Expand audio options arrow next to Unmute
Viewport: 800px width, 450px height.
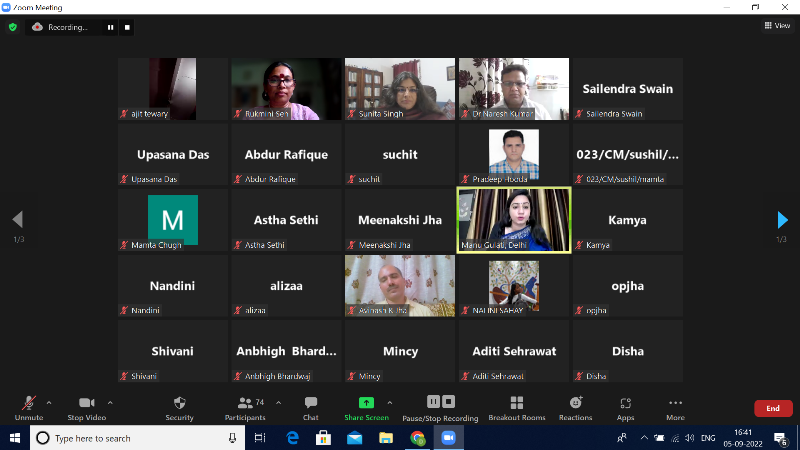click(x=49, y=402)
